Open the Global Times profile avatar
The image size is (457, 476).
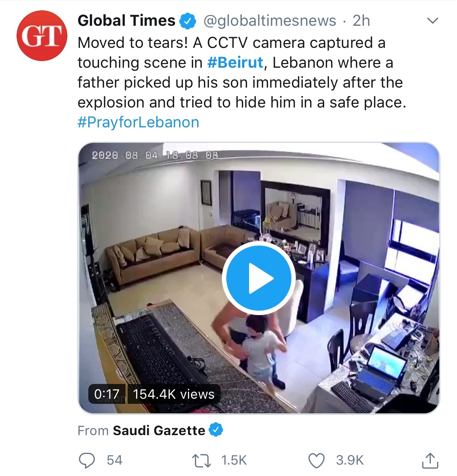(42, 35)
